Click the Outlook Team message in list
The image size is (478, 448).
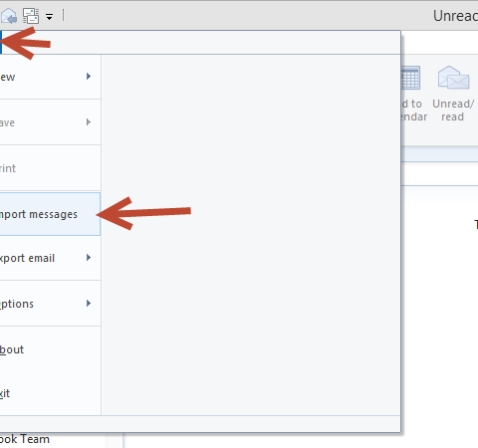pyautogui.click(x=25, y=439)
